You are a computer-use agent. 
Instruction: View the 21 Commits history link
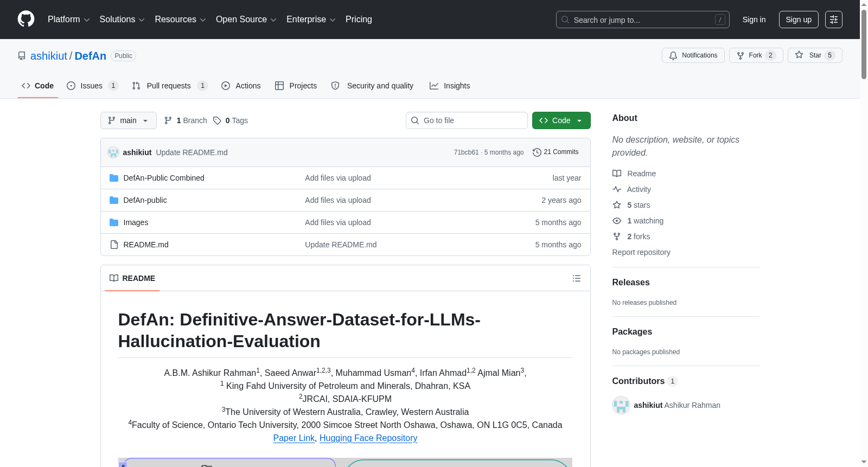click(x=556, y=152)
